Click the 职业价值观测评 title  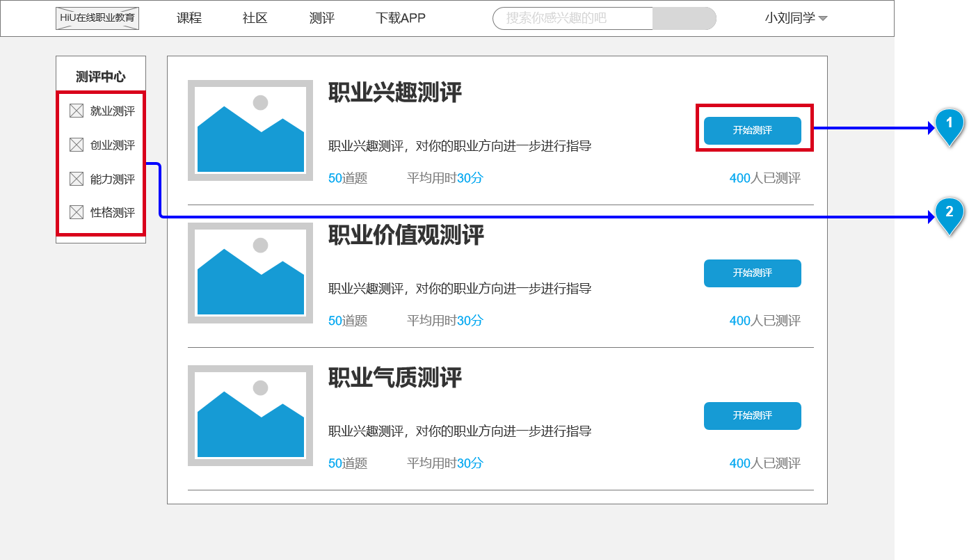406,235
